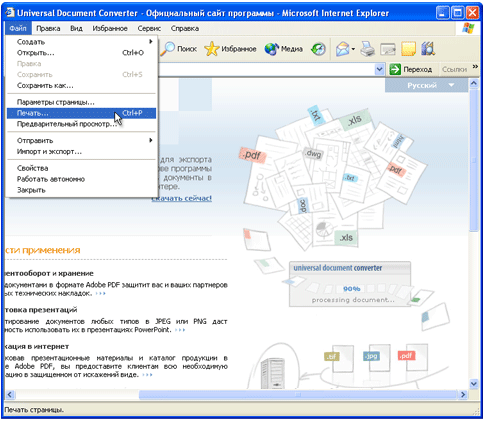
Task: Open link arrows after технических накладок
Action: [100, 294]
